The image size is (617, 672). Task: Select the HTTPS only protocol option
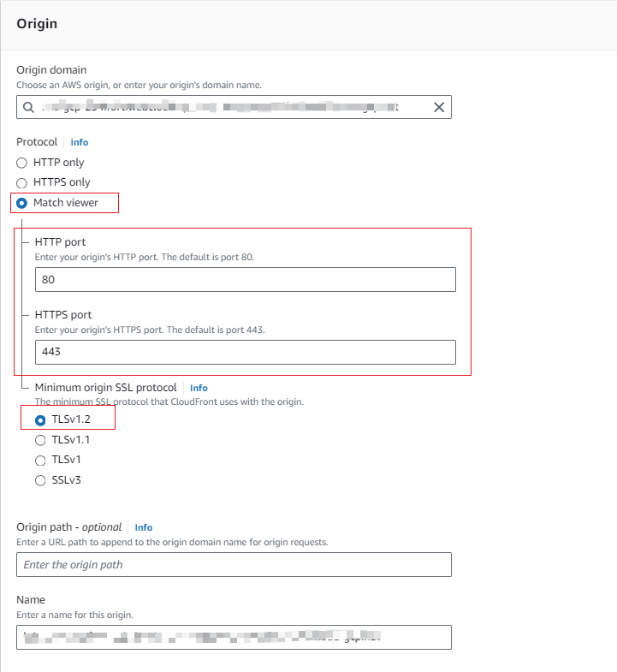(x=22, y=182)
